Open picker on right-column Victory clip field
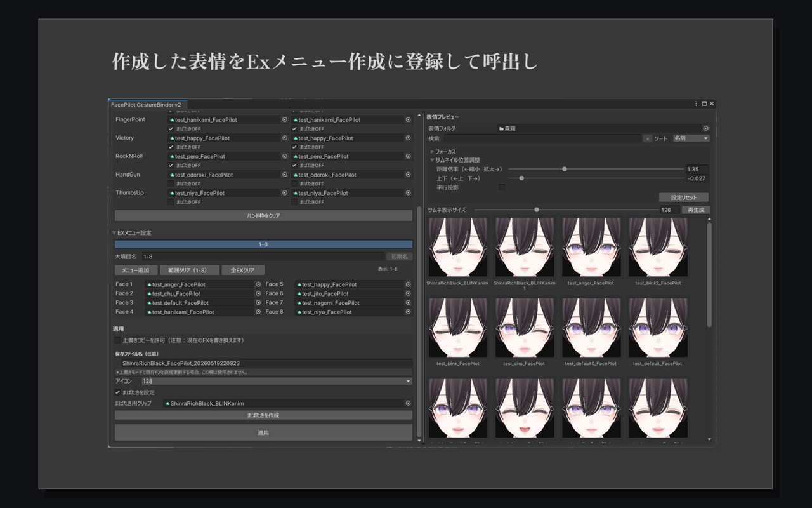The height and width of the screenshot is (508, 812). point(408,138)
